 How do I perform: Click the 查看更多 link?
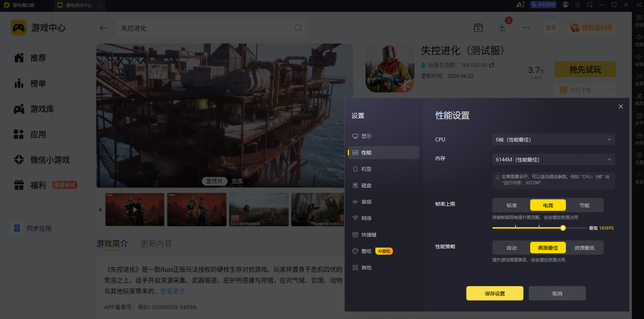[173, 291]
